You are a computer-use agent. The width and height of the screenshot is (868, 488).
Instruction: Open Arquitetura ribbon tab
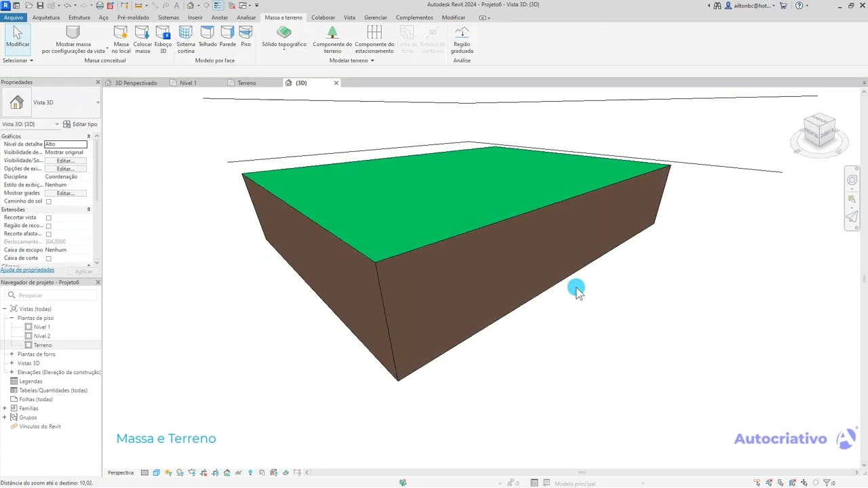[x=46, y=18]
